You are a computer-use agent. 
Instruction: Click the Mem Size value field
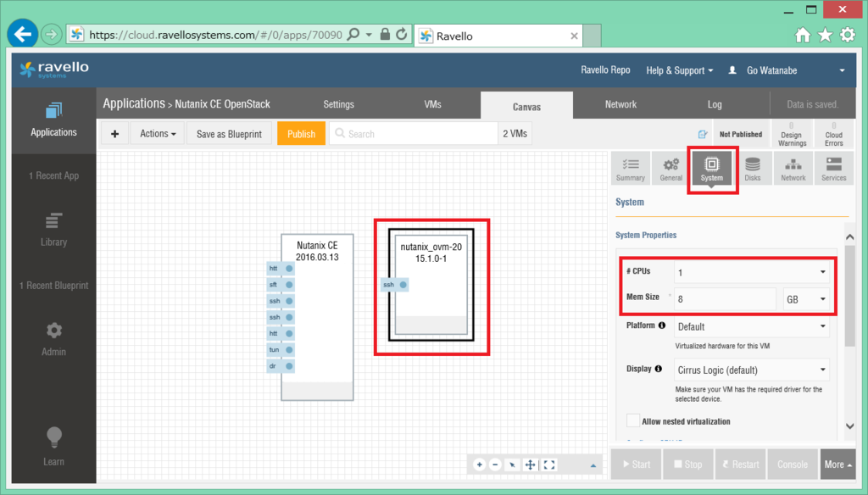[725, 299]
